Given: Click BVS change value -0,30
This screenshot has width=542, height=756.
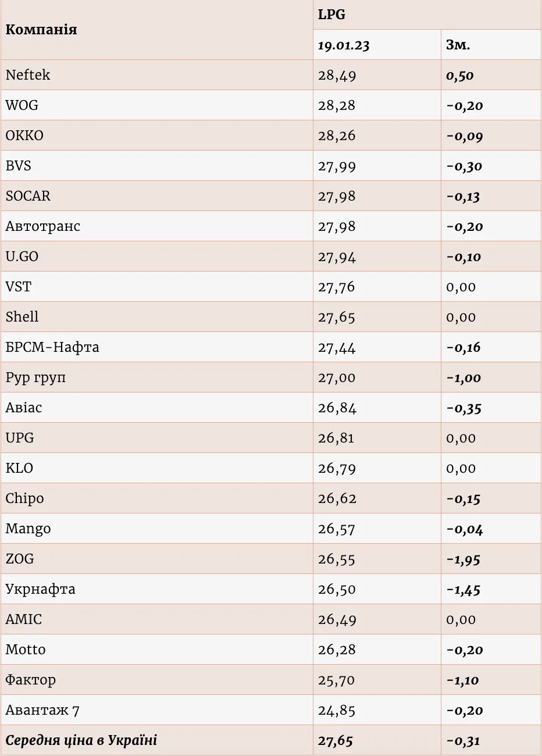Looking at the screenshot, I should click(x=464, y=166).
